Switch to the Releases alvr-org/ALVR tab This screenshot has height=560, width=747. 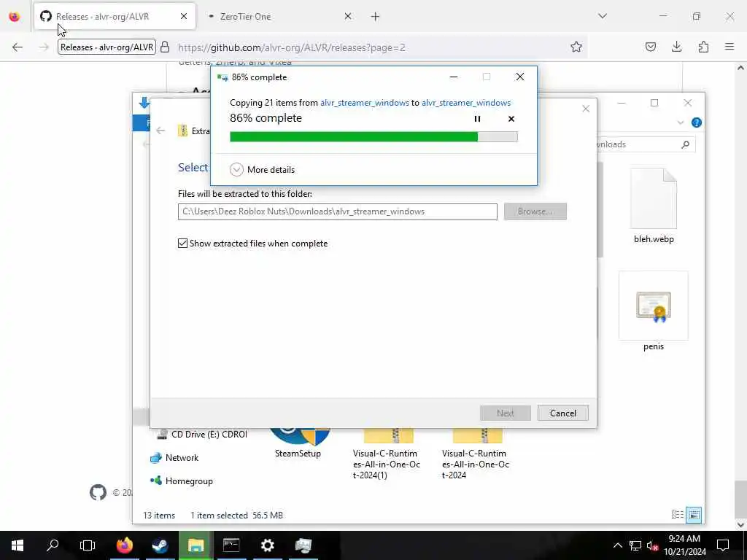tap(115, 16)
